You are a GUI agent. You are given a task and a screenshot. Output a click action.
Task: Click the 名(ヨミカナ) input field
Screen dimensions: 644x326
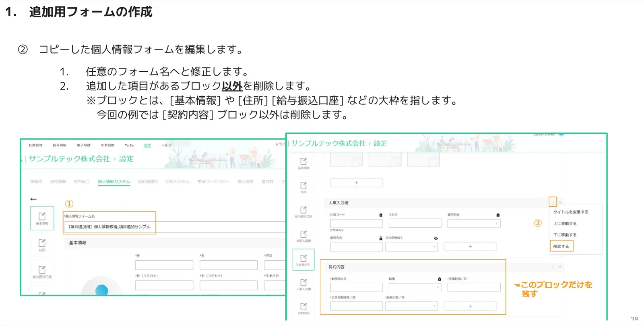click(x=229, y=285)
